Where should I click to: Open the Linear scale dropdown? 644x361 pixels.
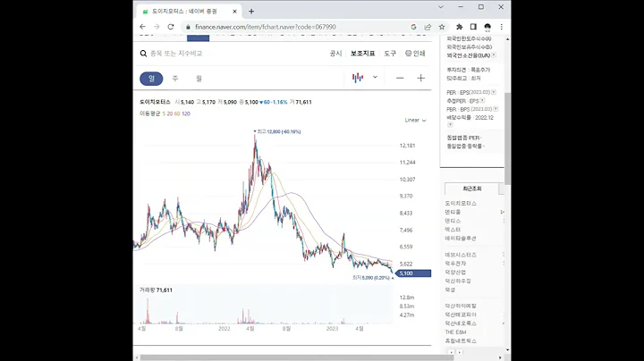(415, 121)
